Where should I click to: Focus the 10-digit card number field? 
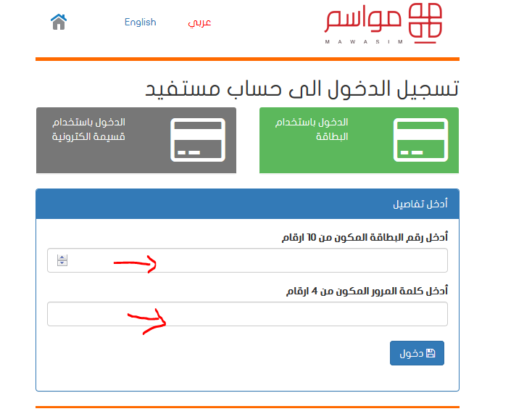tap(247, 260)
